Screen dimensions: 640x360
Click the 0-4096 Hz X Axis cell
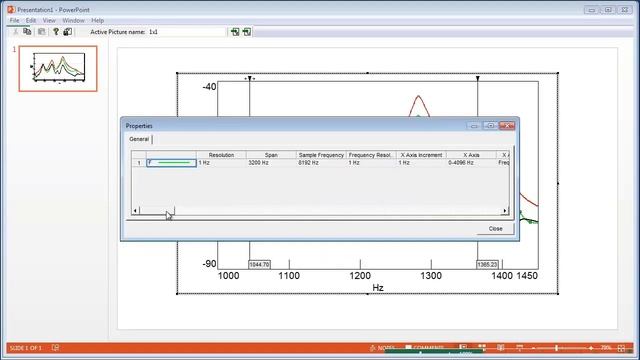click(x=471, y=162)
